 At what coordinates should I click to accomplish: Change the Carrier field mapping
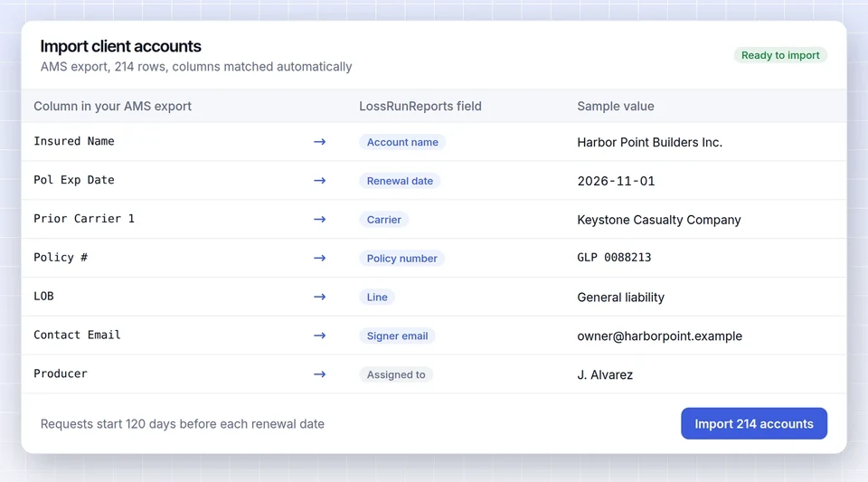383,220
